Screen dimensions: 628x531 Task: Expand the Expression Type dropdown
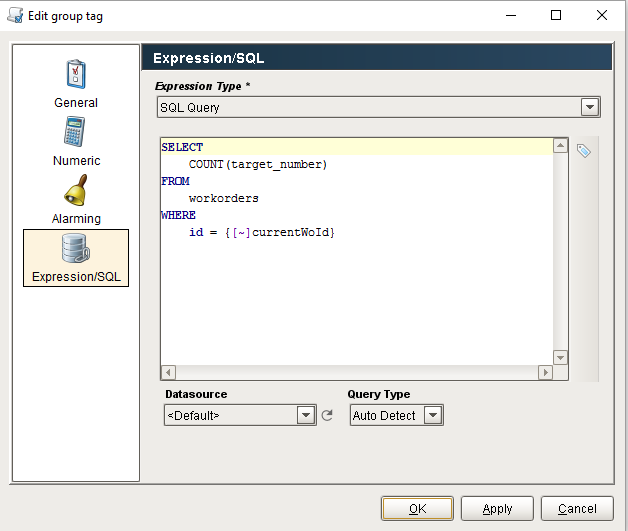tap(590, 107)
